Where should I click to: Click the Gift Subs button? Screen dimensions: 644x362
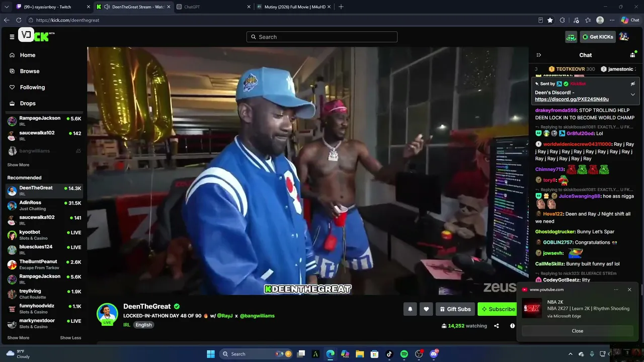[455, 309]
